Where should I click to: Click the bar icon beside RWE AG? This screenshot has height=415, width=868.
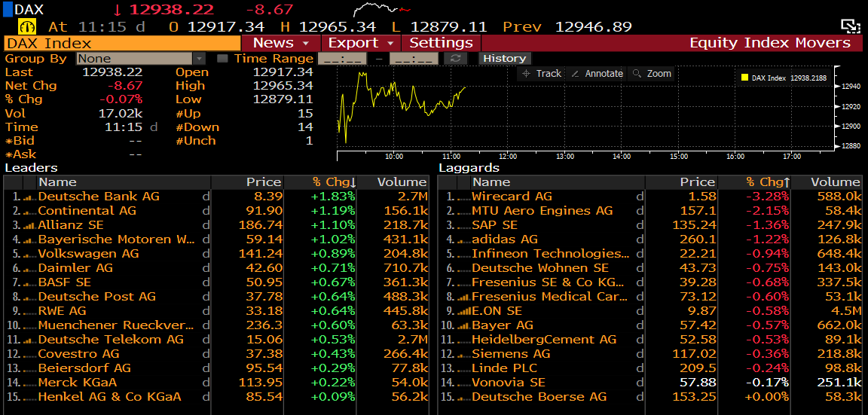click(x=29, y=312)
